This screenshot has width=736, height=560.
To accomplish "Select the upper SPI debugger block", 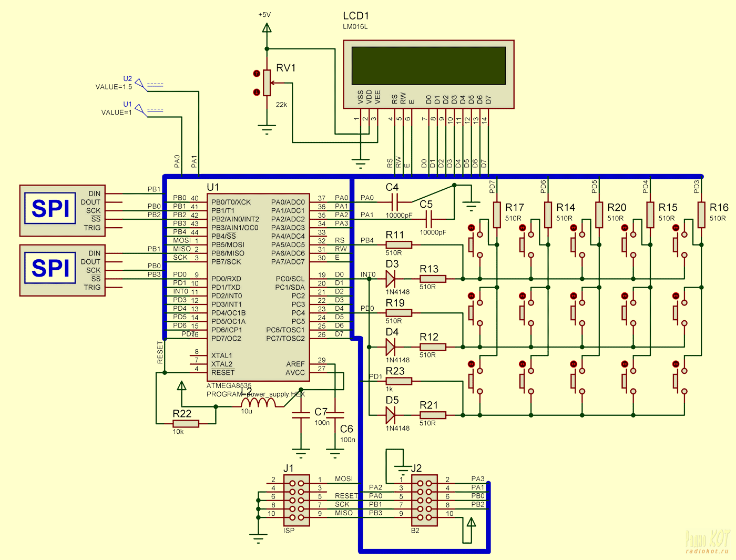I will 63,210.
